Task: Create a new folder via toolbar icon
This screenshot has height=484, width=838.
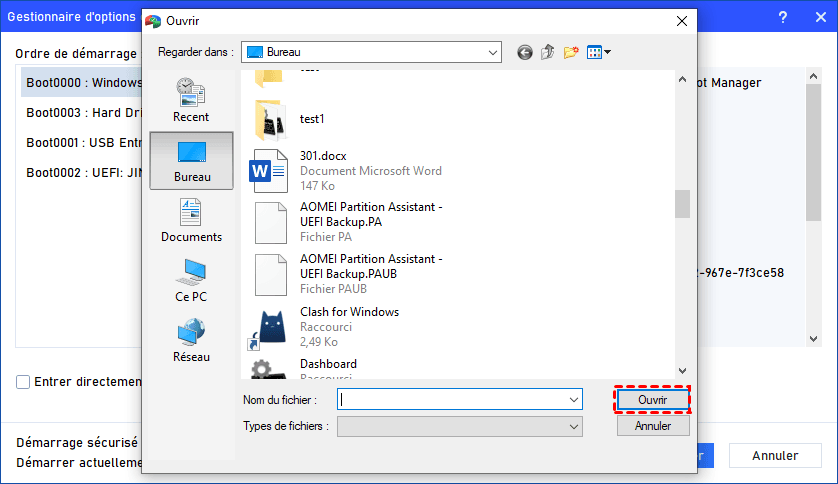Action: click(x=571, y=52)
